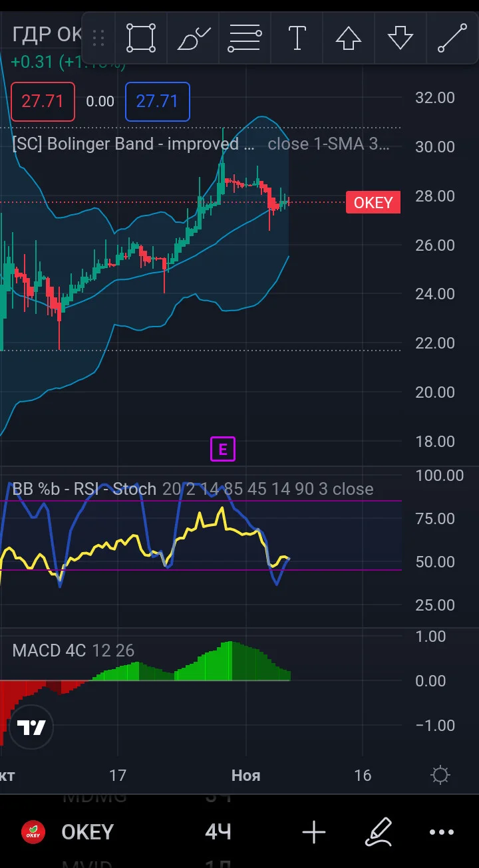479x868 pixels.
Task: Select the arrow down marker tool
Action: (x=400, y=38)
